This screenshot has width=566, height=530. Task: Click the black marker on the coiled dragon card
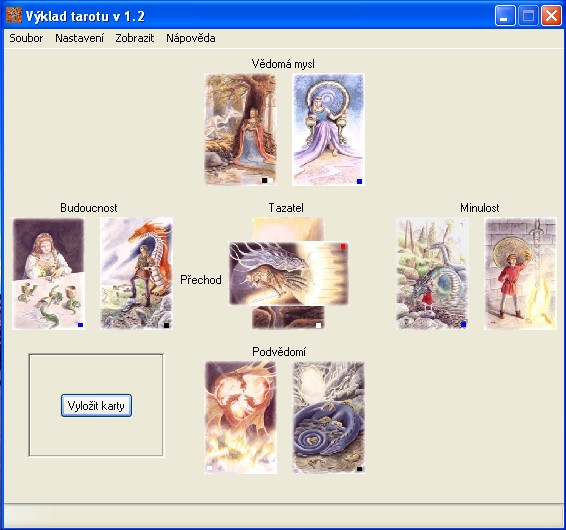click(x=359, y=469)
